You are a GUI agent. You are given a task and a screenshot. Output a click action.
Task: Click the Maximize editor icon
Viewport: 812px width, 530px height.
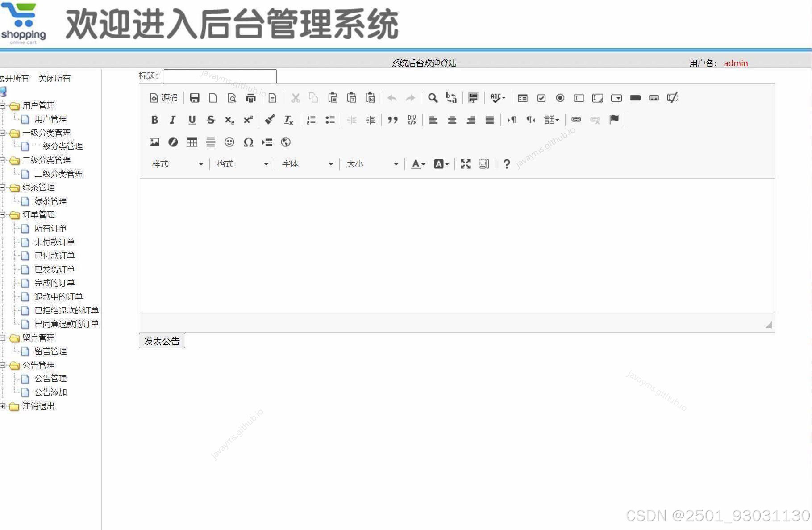click(466, 164)
